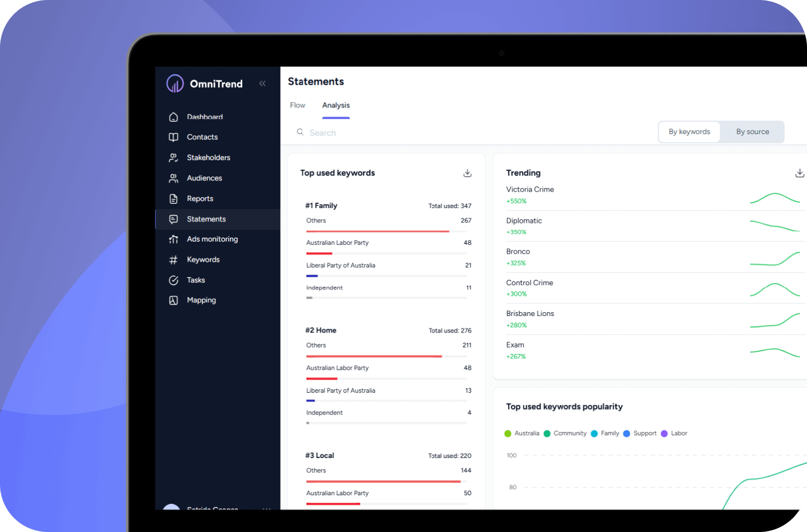Click the Ads monitoring chart icon
This screenshot has height=532, width=807.
point(174,239)
